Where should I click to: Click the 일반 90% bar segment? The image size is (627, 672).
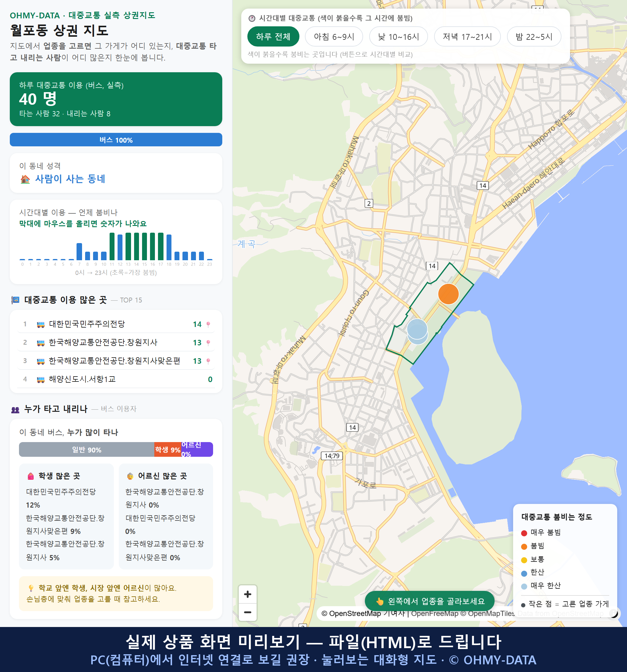click(87, 449)
